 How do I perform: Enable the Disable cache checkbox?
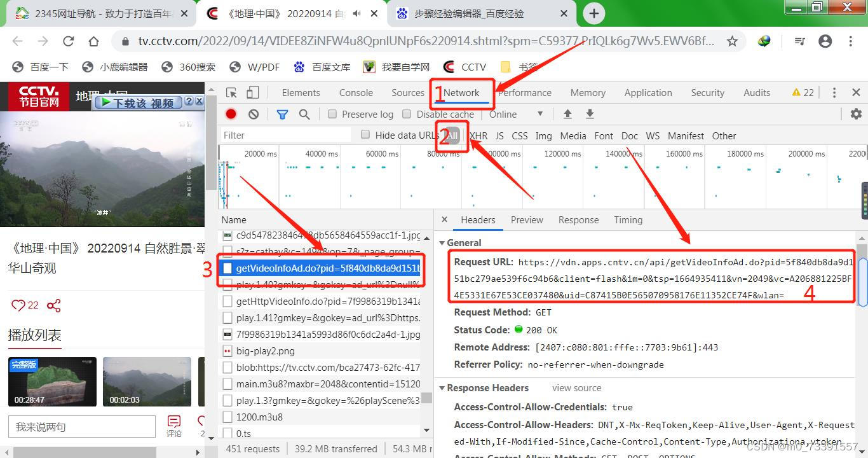point(407,114)
